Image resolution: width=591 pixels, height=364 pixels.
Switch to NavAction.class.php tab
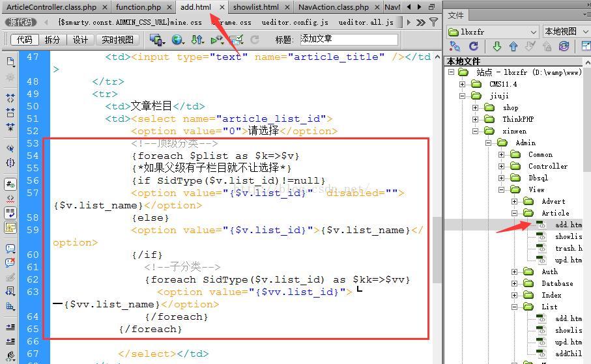pyautogui.click(x=334, y=7)
